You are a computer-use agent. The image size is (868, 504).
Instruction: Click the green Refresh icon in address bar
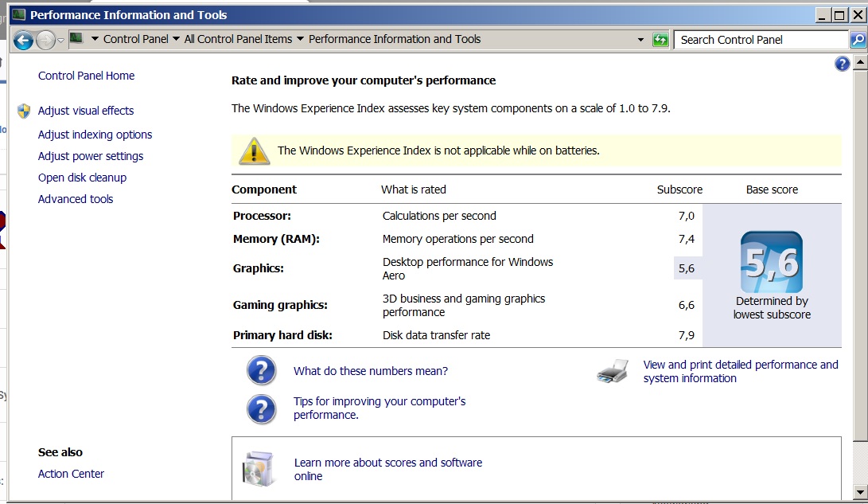point(660,40)
